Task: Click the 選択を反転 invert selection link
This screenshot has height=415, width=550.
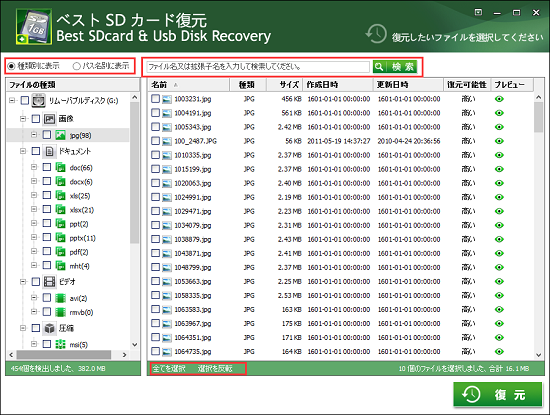Action: click(x=215, y=368)
